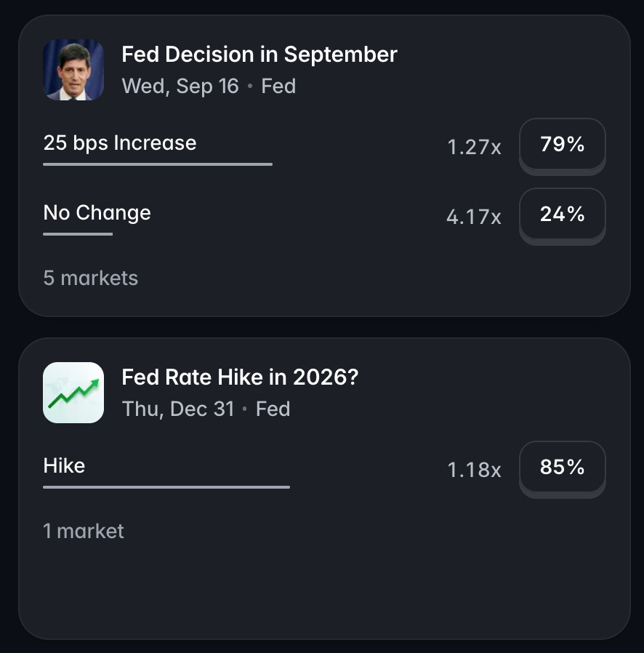The image size is (644, 653).
Task: Click the No Change probability bar
Action: click(x=78, y=234)
